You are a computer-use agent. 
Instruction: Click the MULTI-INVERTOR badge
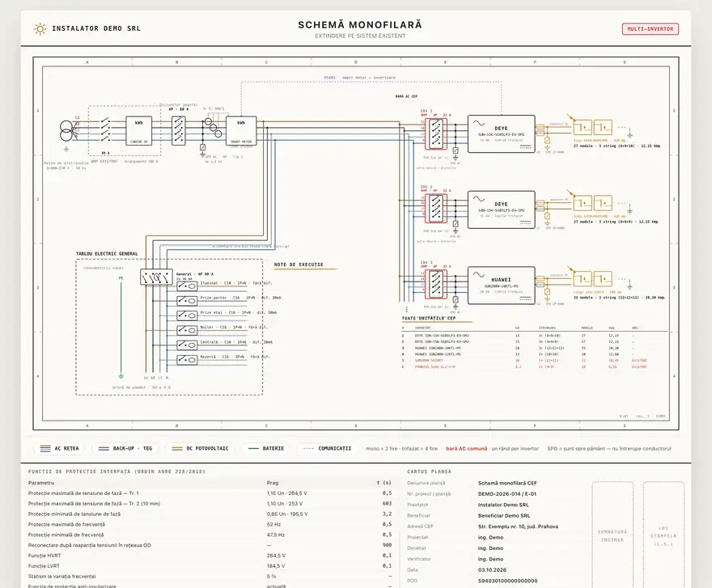[651, 29]
